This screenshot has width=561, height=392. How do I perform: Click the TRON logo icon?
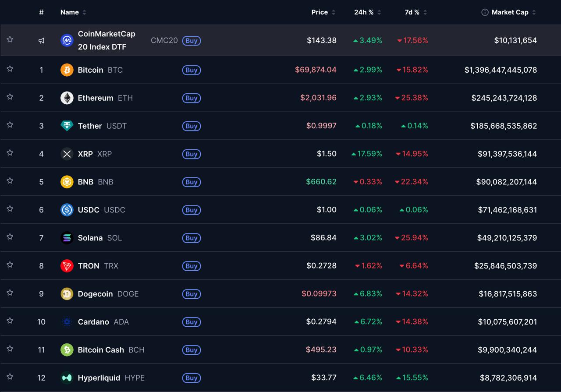(x=67, y=266)
